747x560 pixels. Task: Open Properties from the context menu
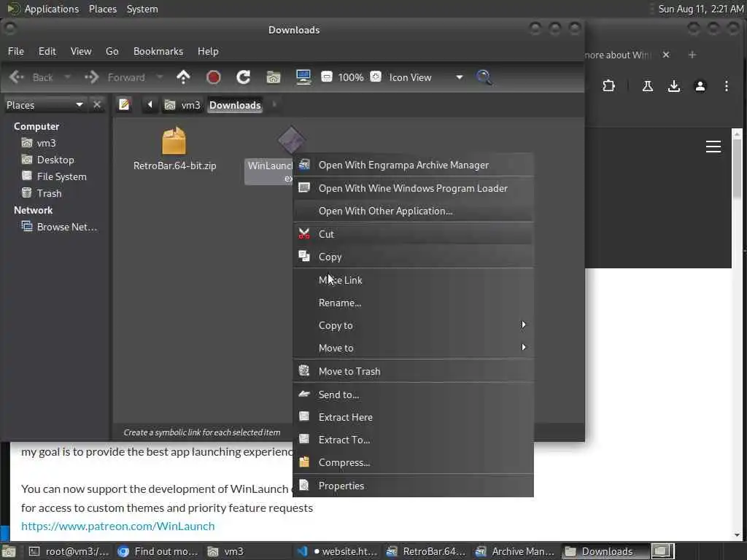pos(413,486)
